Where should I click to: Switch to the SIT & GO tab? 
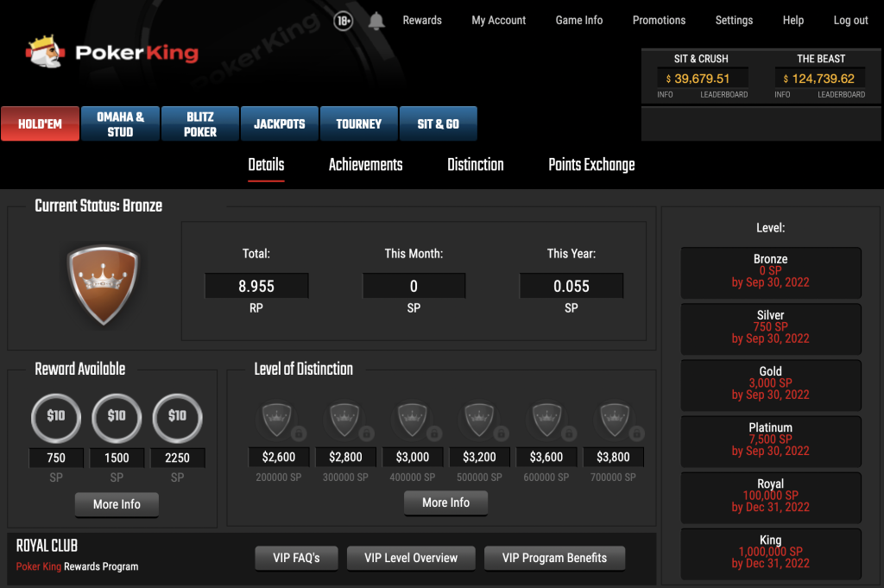(x=438, y=123)
